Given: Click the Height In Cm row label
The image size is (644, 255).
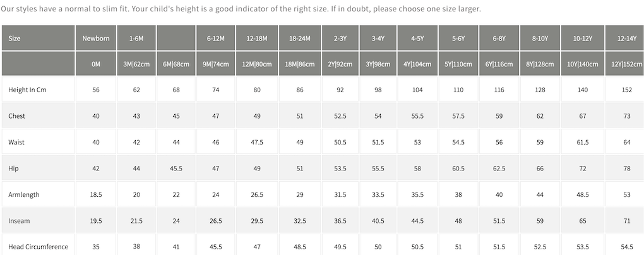Looking at the screenshot, I should pyautogui.click(x=28, y=90).
